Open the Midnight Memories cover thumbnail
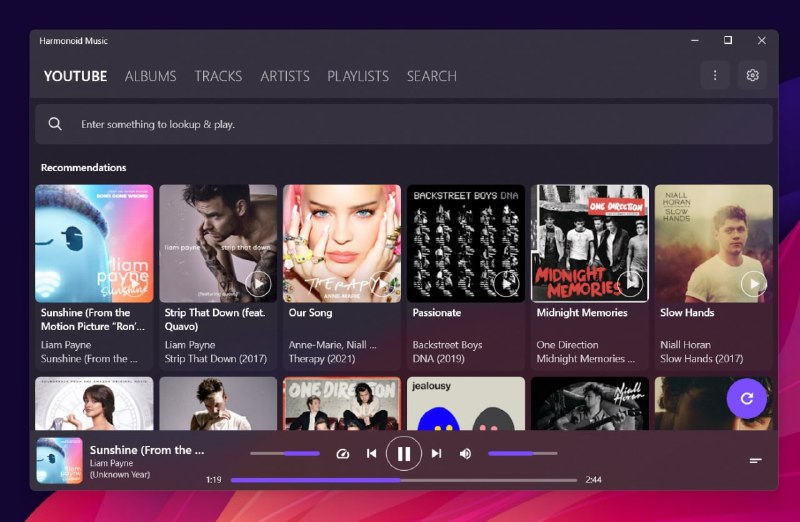800x522 pixels. tap(590, 243)
